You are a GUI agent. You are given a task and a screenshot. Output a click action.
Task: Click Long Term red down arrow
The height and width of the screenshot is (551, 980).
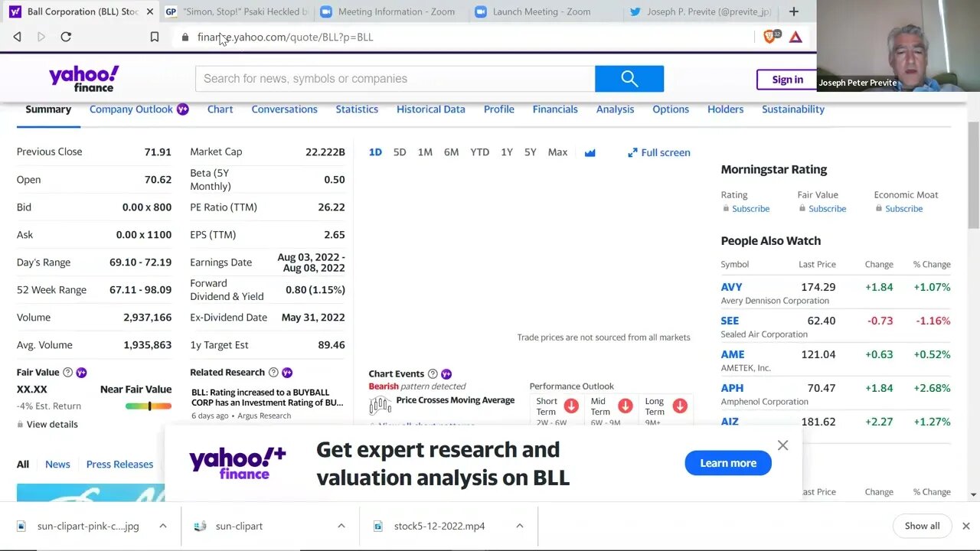pos(680,406)
